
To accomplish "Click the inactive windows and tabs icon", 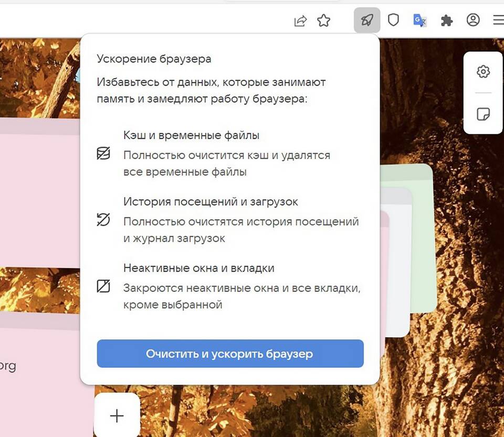I will point(103,286).
